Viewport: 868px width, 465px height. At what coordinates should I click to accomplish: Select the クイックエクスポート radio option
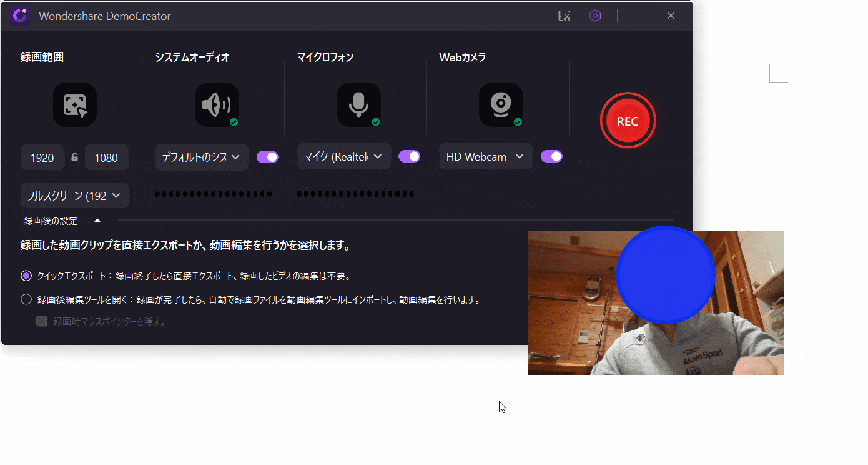coord(26,276)
